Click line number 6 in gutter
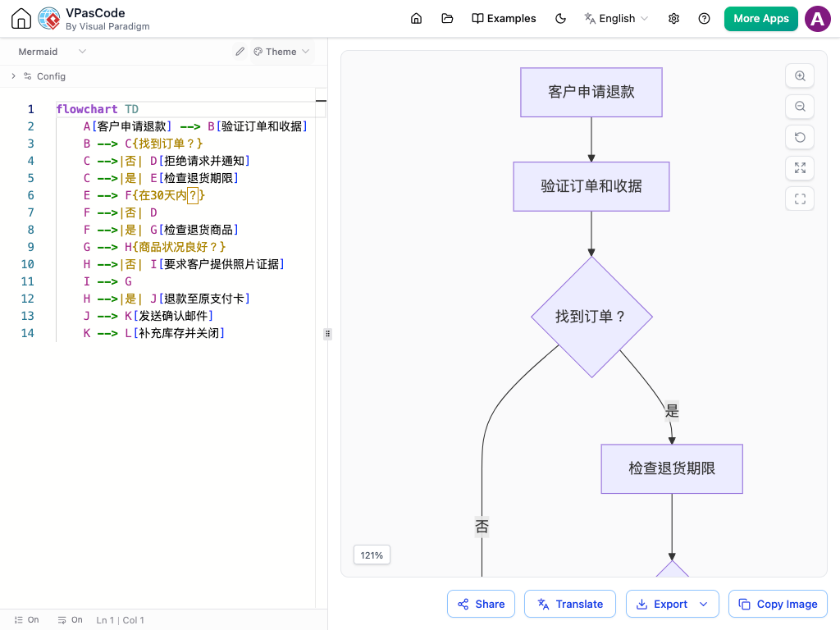The height and width of the screenshot is (630, 840). 30,195
